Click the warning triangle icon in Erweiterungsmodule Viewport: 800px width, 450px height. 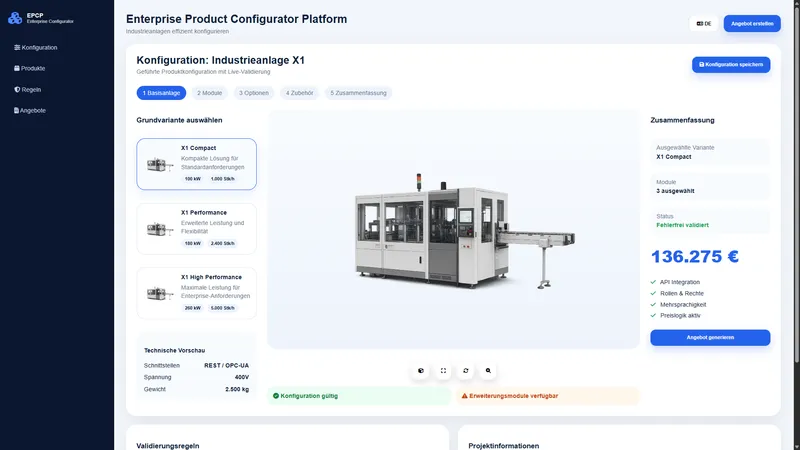coord(465,396)
